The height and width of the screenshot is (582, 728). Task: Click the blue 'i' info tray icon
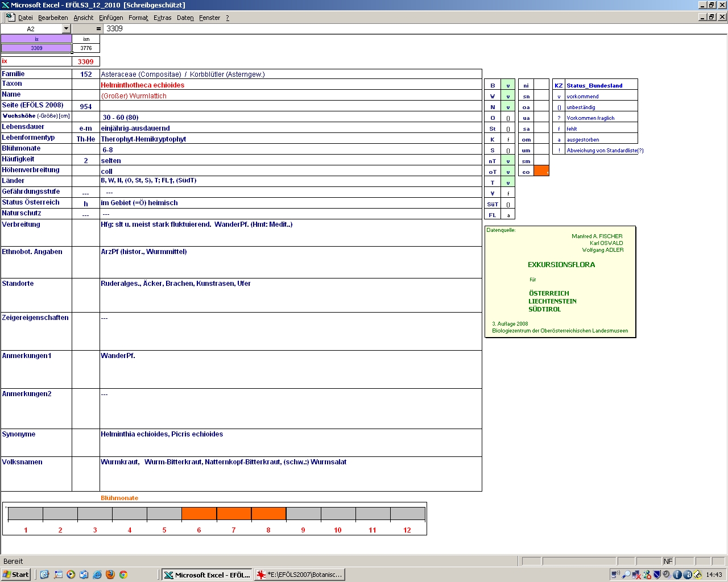click(x=677, y=575)
